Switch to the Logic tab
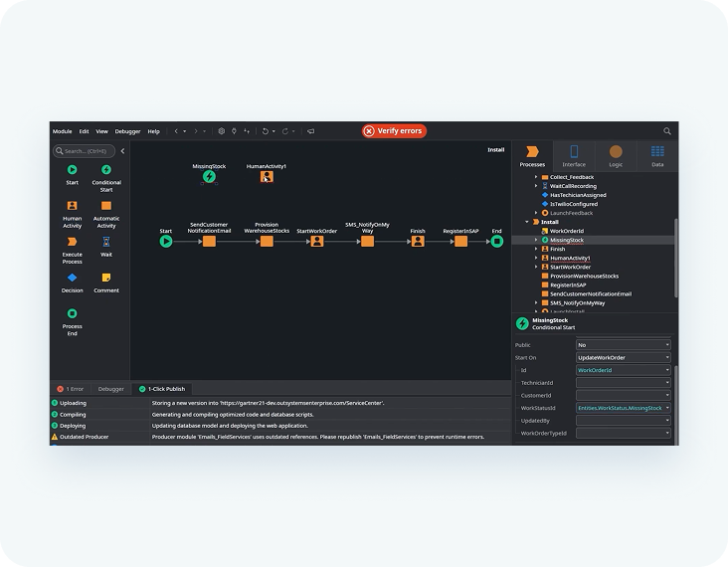 click(616, 155)
